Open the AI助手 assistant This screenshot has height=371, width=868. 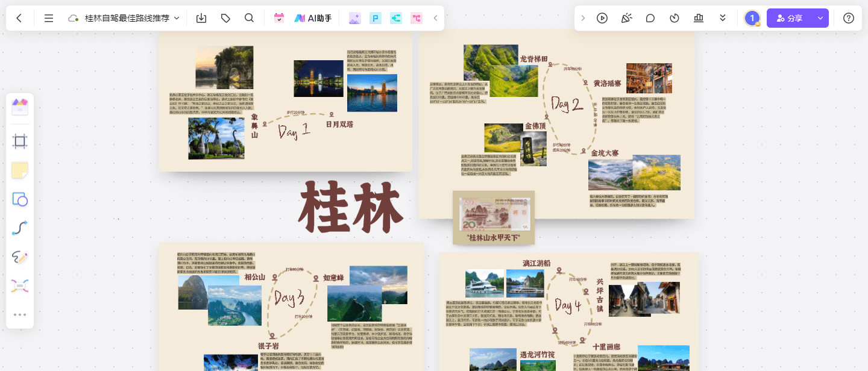pyautogui.click(x=313, y=18)
